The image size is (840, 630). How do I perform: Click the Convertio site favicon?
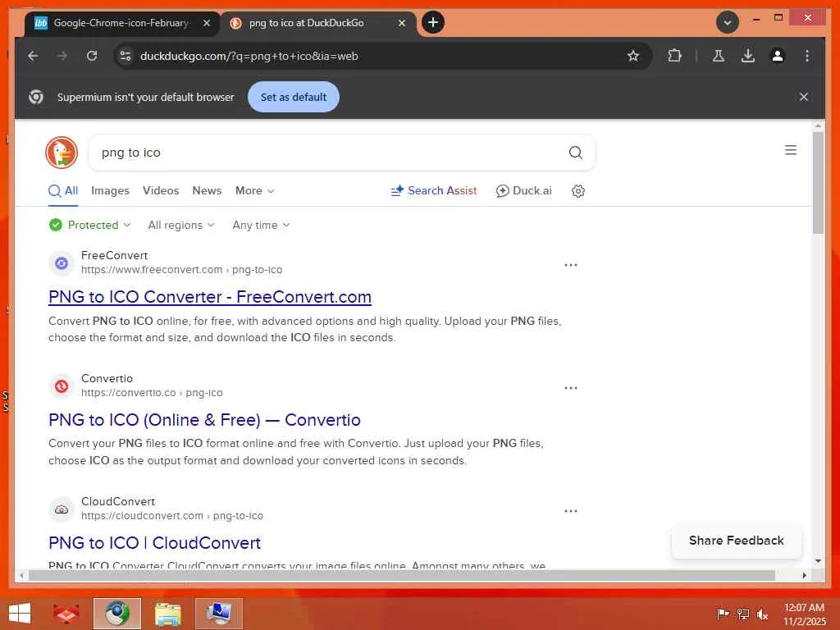point(62,386)
